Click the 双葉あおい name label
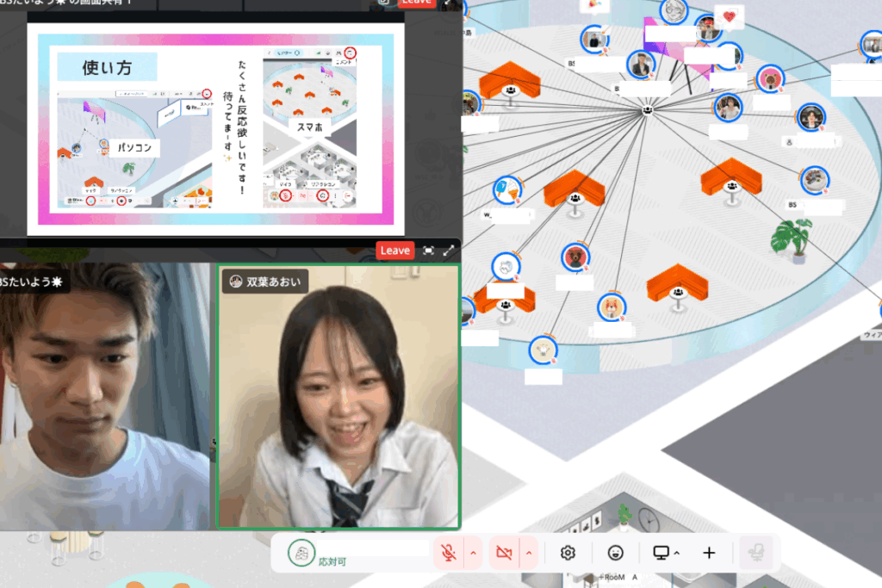The image size is (882, 588). pos(265,282)
